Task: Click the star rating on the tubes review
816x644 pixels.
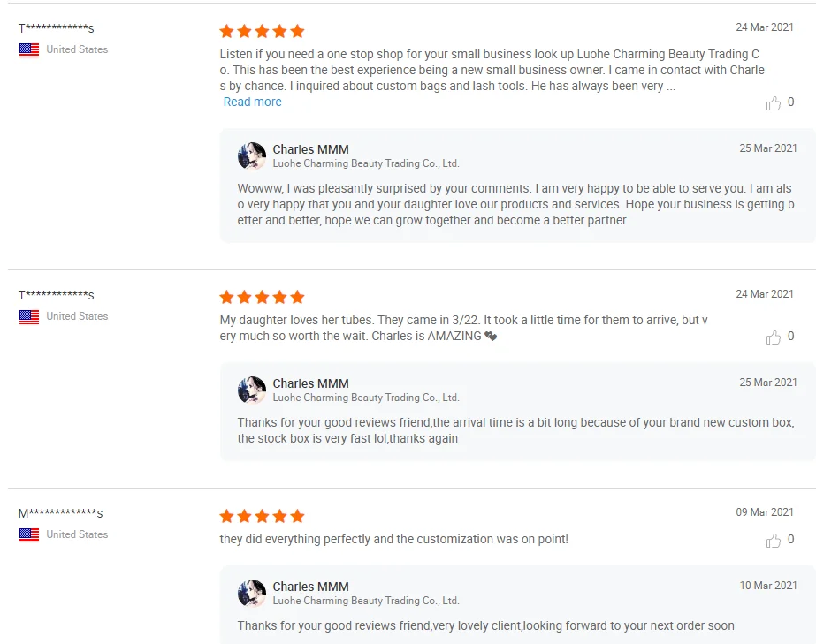Action: point(262,298)
